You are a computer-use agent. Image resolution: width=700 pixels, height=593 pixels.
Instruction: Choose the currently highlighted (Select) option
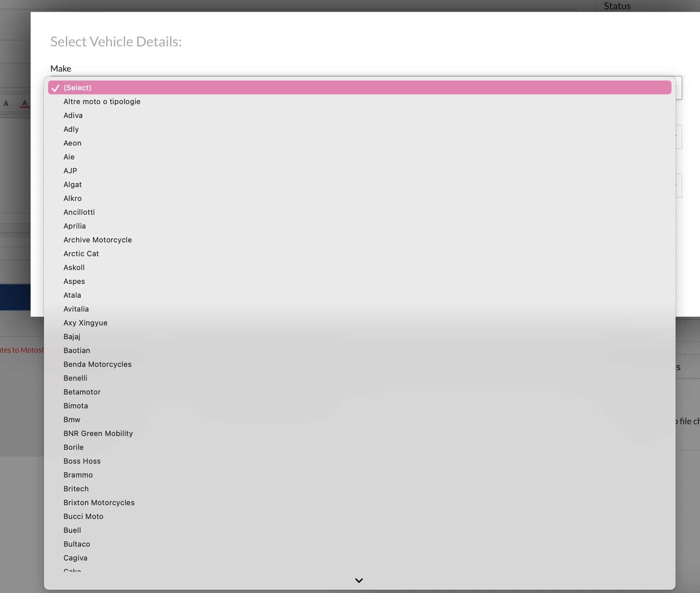tap(77, 87)
